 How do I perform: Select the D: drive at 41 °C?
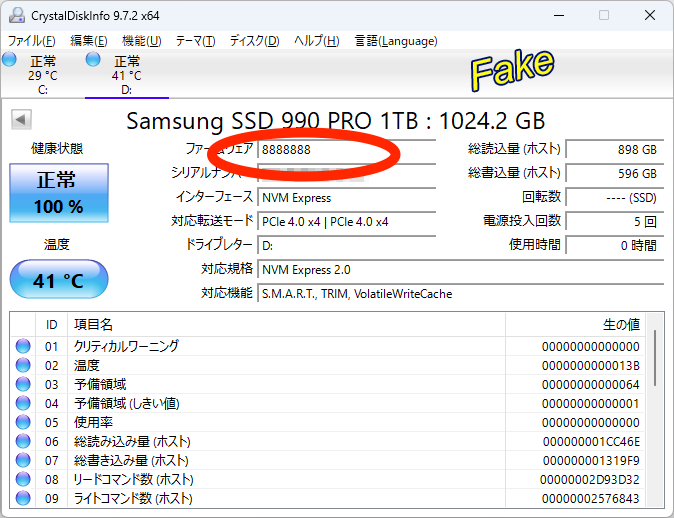(x=127, y=75)
